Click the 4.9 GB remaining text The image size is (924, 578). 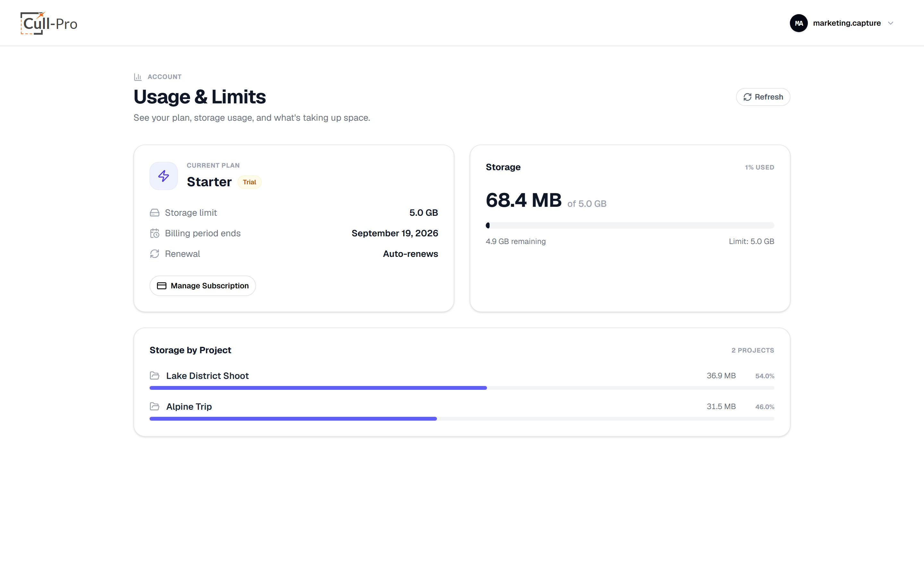[516, 241]
